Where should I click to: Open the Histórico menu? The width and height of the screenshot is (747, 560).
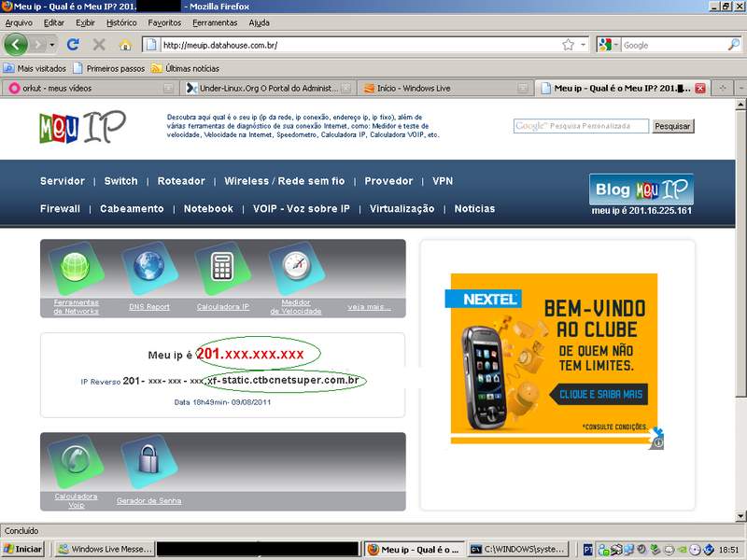(x=121, y=22)
